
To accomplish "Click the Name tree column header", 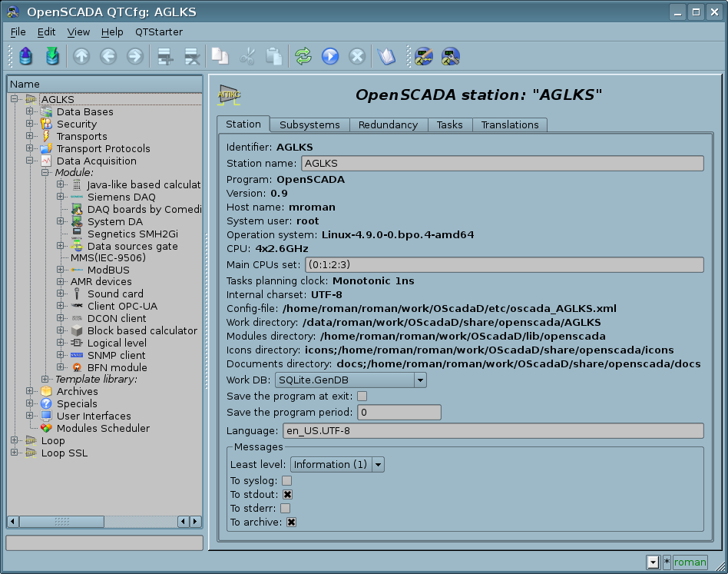I will (105, 84).
